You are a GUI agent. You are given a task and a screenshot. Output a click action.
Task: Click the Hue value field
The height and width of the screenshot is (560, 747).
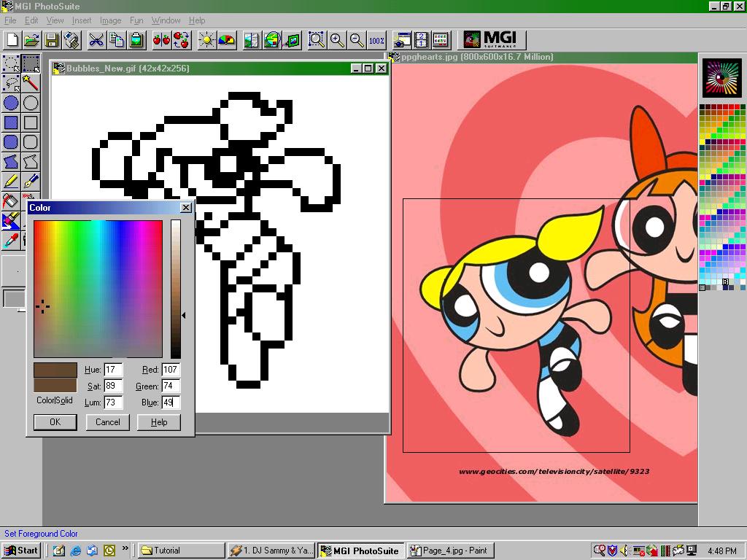point(113,370)
